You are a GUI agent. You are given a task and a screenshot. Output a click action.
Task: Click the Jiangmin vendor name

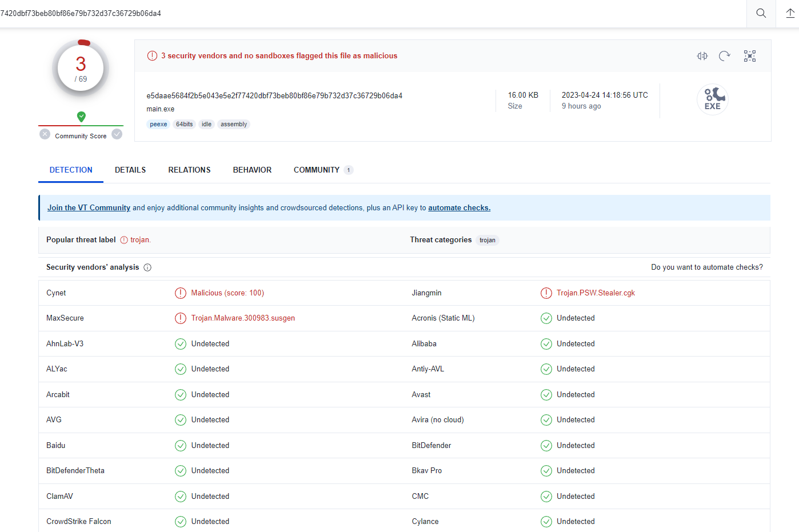[426, 293]
